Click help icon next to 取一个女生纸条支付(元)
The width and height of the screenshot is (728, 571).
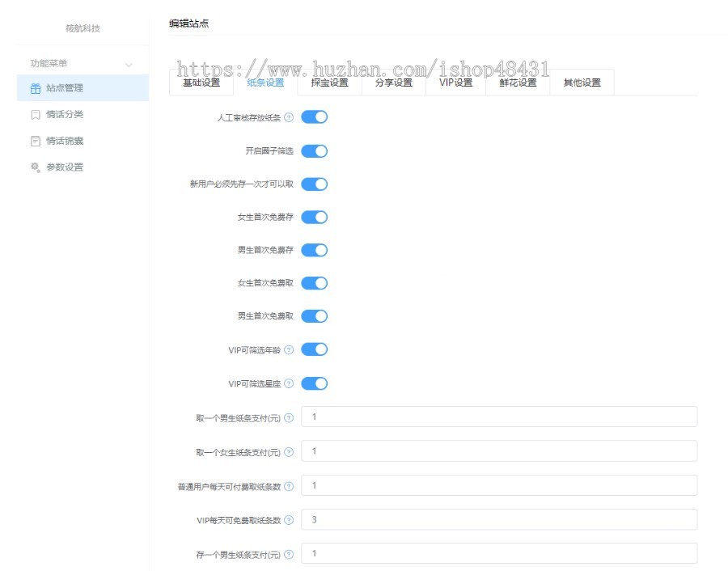(289, 452)
